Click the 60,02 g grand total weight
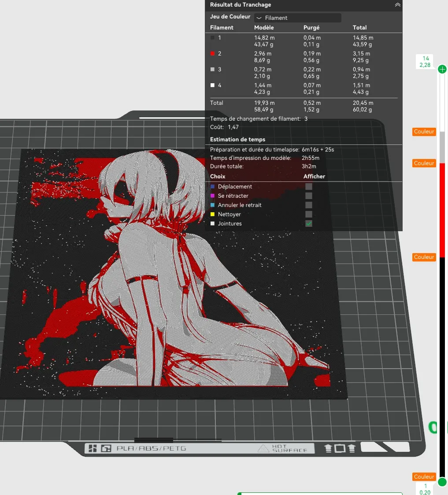 [x=362, y=110]
